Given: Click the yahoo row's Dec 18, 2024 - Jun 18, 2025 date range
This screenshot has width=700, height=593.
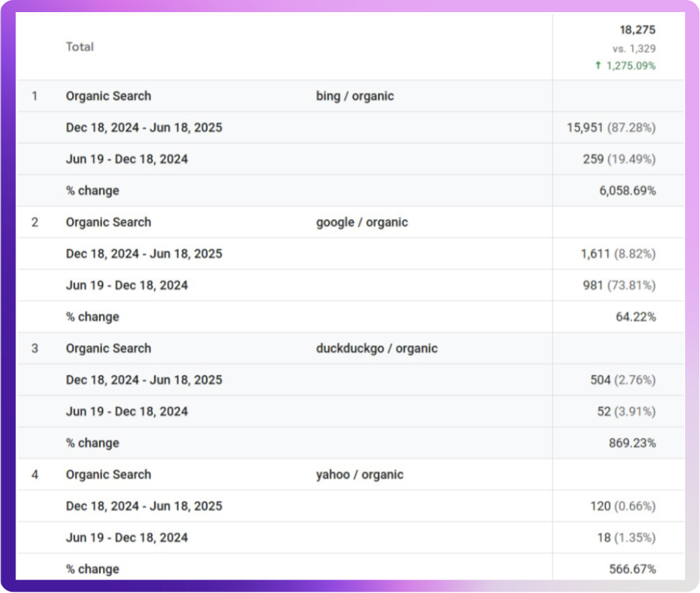Looking at the screenshot, I should [144, 506].
